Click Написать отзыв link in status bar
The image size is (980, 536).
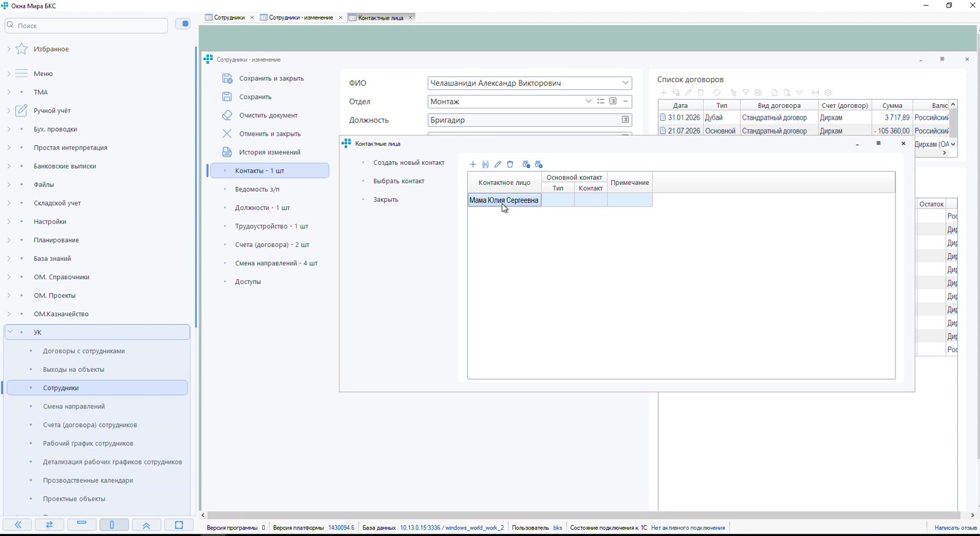coord(956,527)
